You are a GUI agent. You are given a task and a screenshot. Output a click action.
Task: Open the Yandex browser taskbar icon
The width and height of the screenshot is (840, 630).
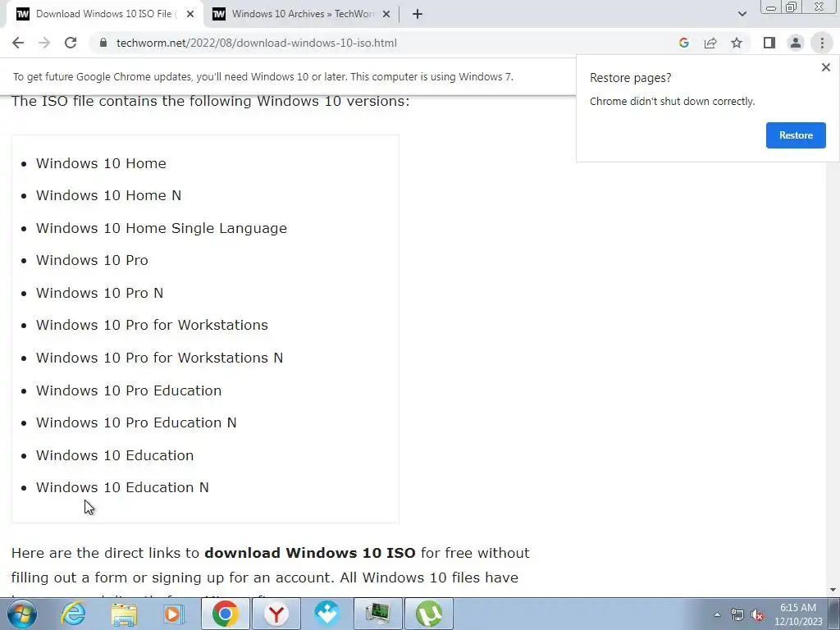click(x=276, y=614)
